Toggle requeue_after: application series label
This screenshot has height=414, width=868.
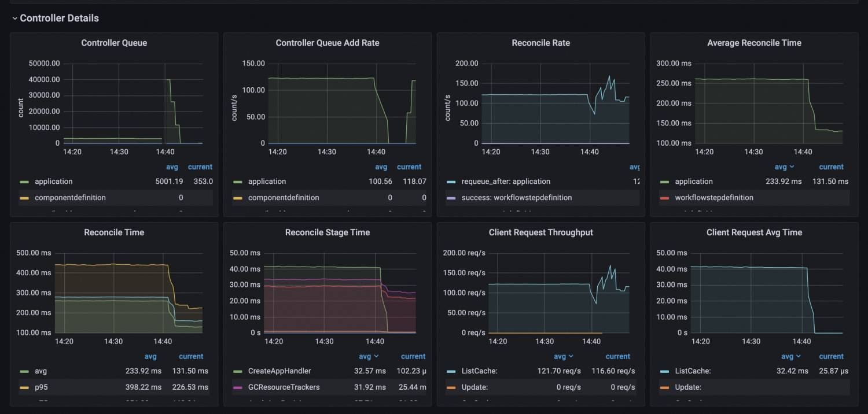click(506, 182)
